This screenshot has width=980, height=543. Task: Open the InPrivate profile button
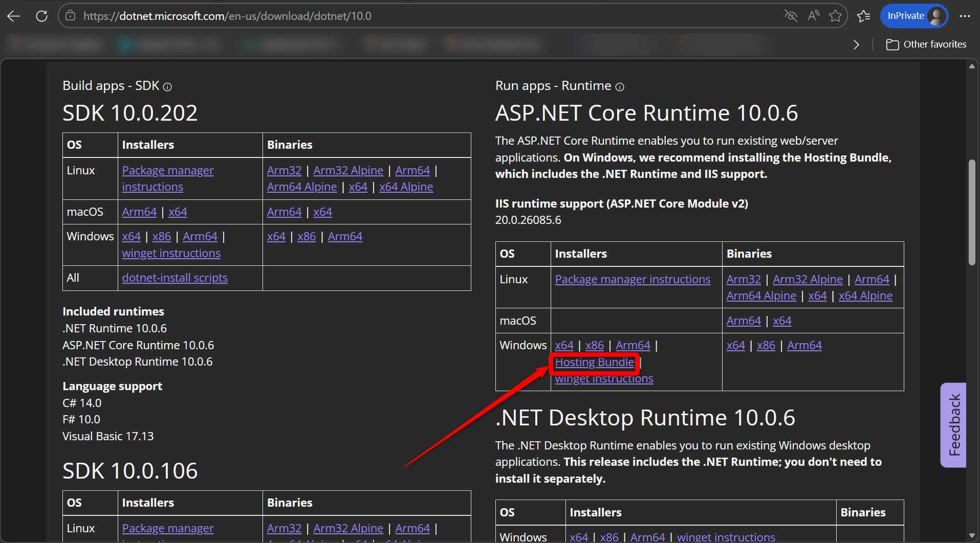tap(914, 16)
